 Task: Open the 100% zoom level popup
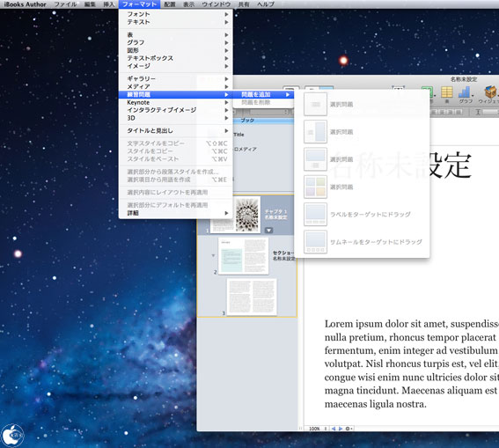tap(318, 429)
